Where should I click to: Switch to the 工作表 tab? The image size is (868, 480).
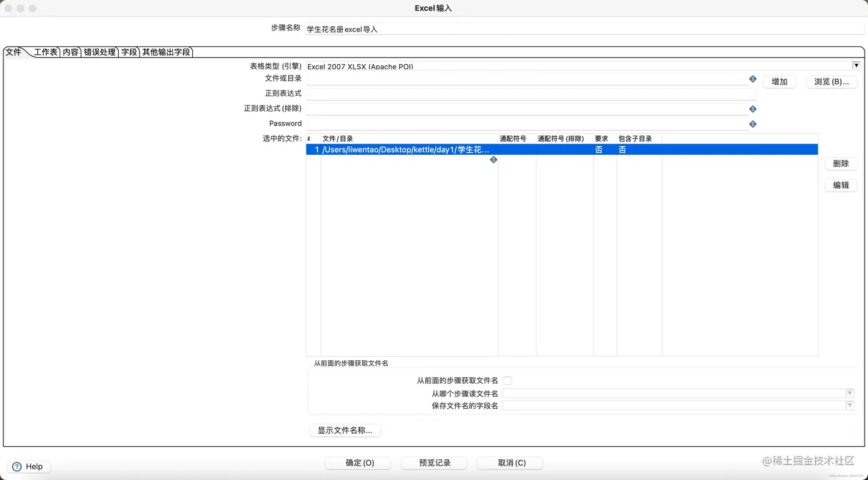click(45, 52)
